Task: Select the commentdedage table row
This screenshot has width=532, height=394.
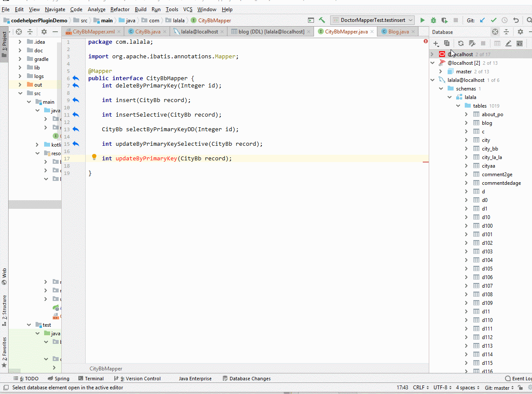Action: tap(501, 183)
